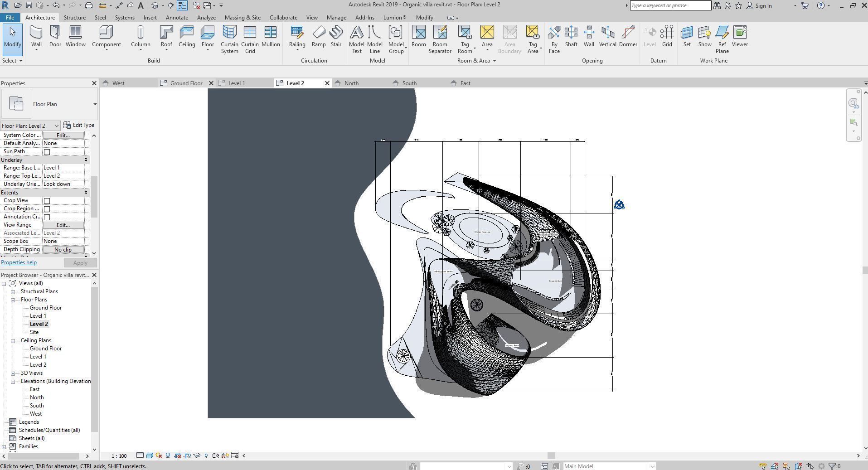Select the Room Separator tool
The height and width of the screenshot is (470, 868).
click(x=440, y=39)
